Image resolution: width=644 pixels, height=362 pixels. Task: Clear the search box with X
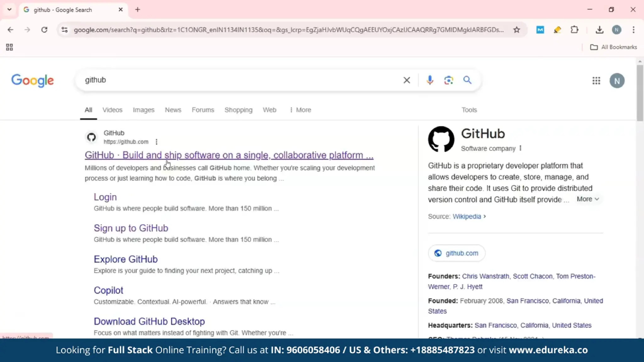[407, 80]
